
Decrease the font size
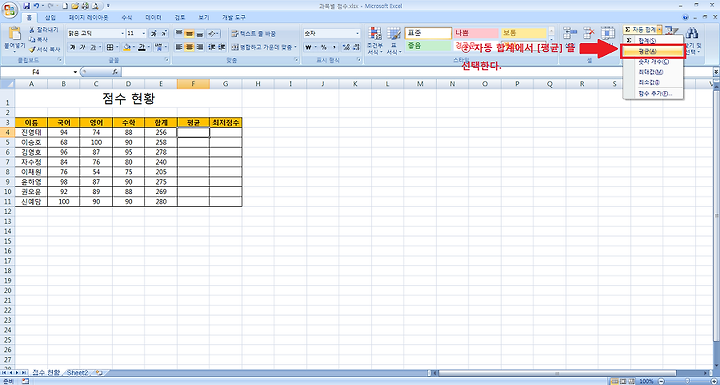[164, 34]
